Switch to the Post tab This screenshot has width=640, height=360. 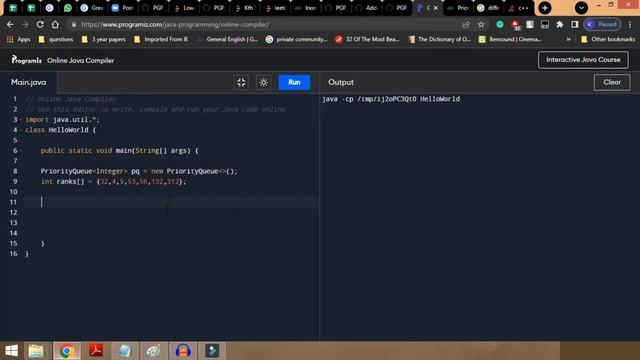pos(123,8)
